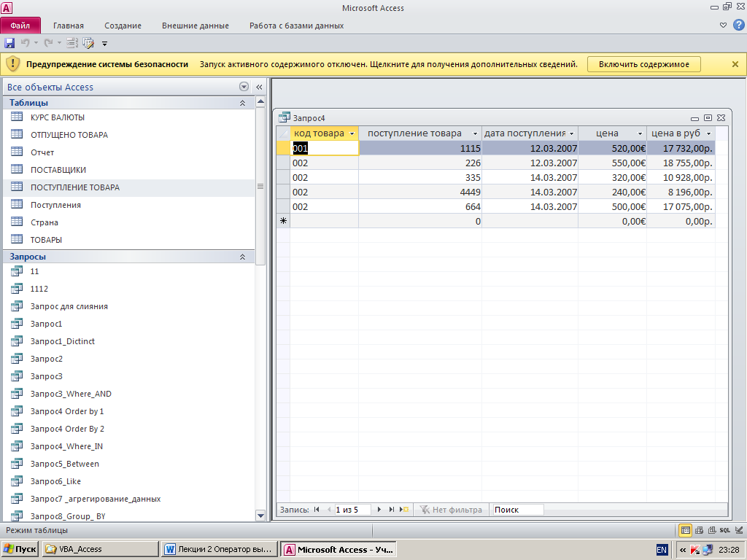Click cell with price 550,00€
Image resolution: width=747 pixels, height=560 pixels.
tap(612, 163)
